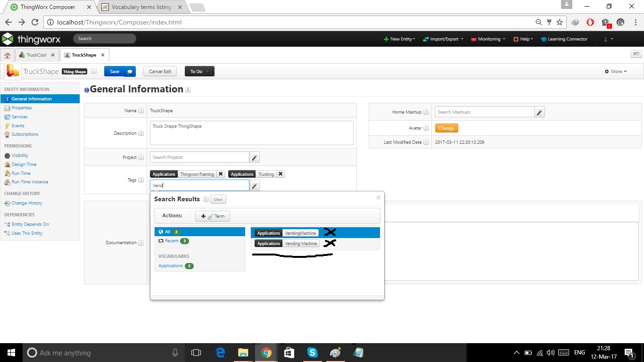Open Services in the sidebar
Viewport: 644px width, 362px height.
point(19,117)
